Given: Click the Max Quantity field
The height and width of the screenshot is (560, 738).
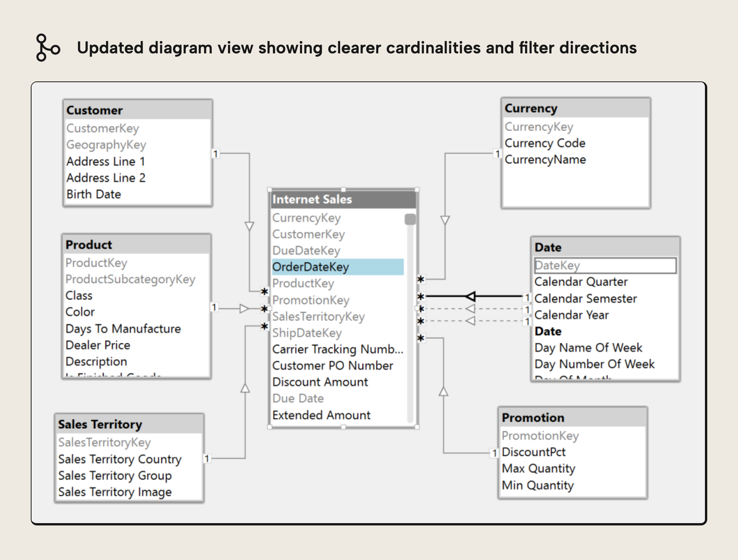Looking at the screenshot, I should (539, 469).
